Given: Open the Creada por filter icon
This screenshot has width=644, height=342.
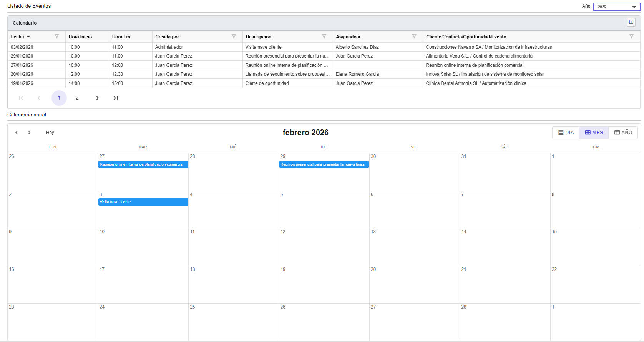Looking at the screenshot, I should 234,37.
